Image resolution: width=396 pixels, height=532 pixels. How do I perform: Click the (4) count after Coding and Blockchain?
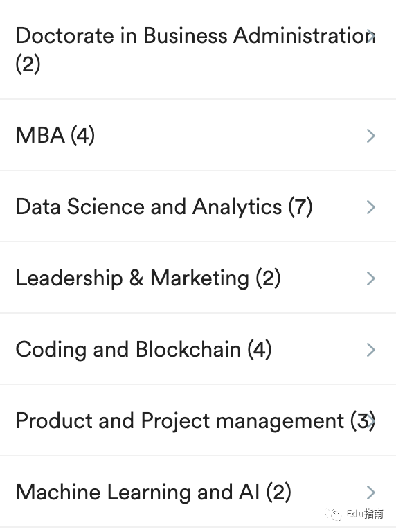coord(260,349)
